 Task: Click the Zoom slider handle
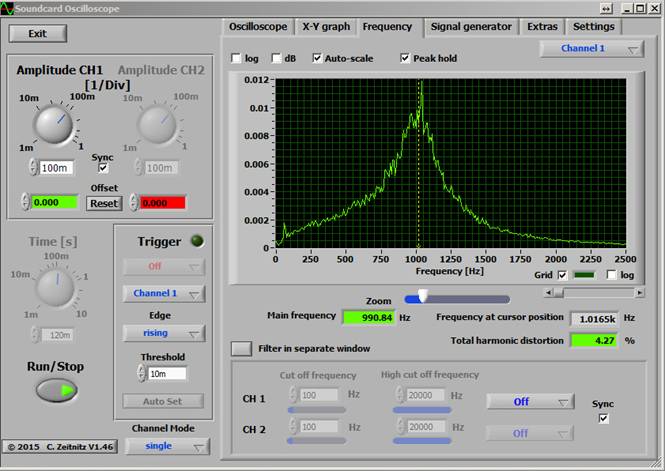tap(422, 297)
